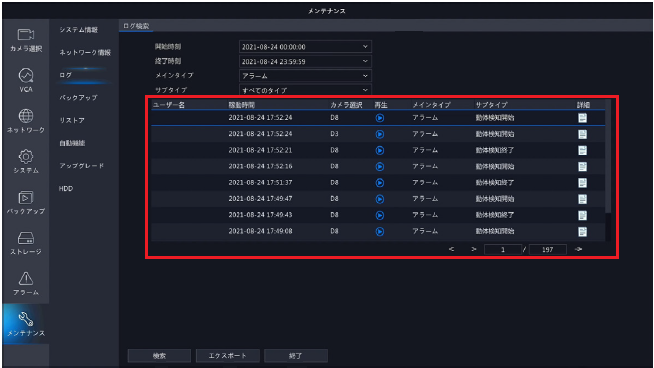This screenshot has height=368, width=654.
Task: Open details icon for 17:52:16 entry
Action: coord(583,166)
